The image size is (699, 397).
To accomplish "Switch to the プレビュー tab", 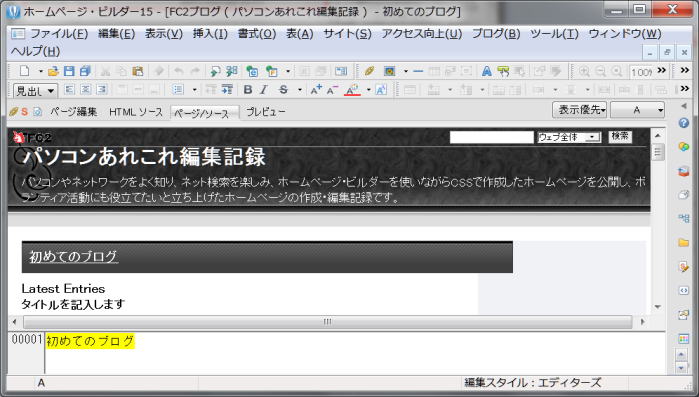I will [265, 112].
